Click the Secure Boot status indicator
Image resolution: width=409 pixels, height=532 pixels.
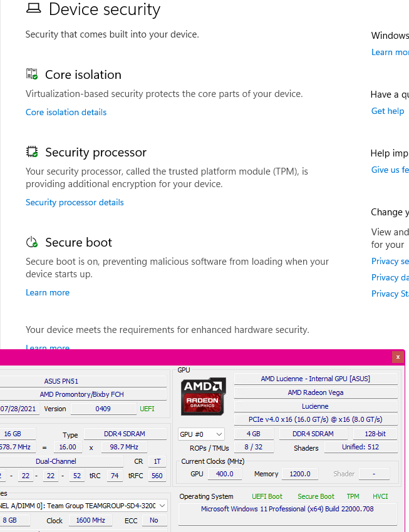315,496
